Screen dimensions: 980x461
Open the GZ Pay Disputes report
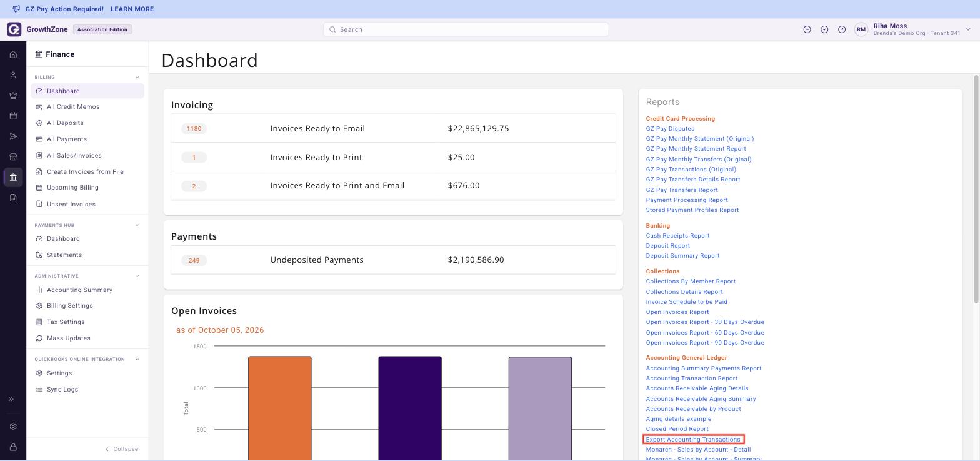tap(670, 129)
